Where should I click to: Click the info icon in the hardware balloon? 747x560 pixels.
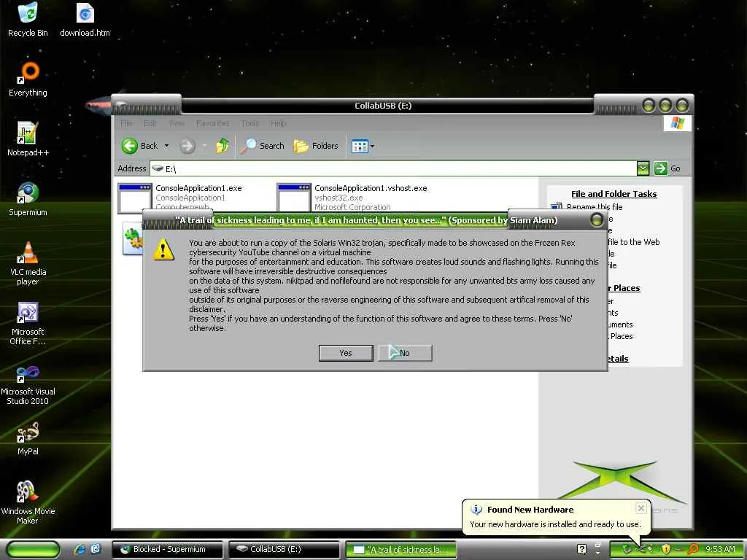pyautogui.click(x=476, y=509)
